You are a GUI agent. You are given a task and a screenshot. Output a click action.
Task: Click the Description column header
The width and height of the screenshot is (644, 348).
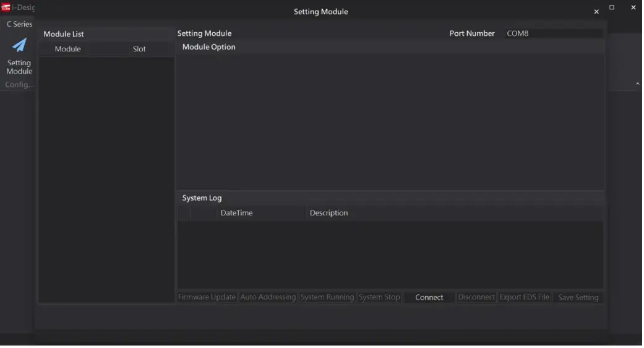pyautogui.click(x=328, y=213)
